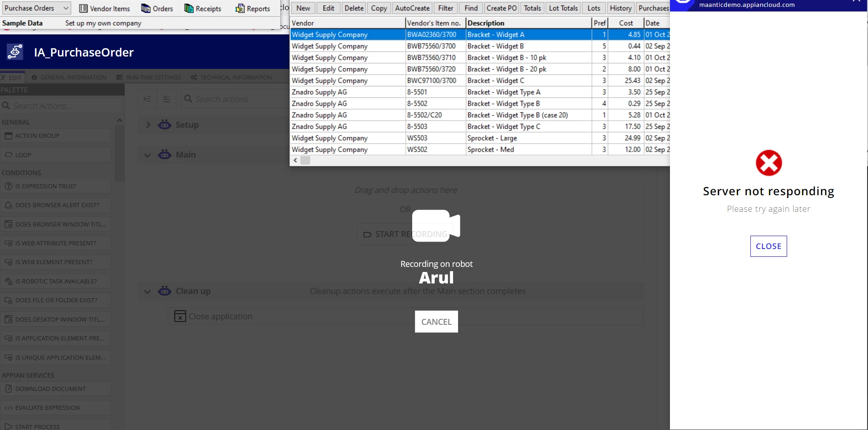Click the New button in vendor list

pos(303,8)
